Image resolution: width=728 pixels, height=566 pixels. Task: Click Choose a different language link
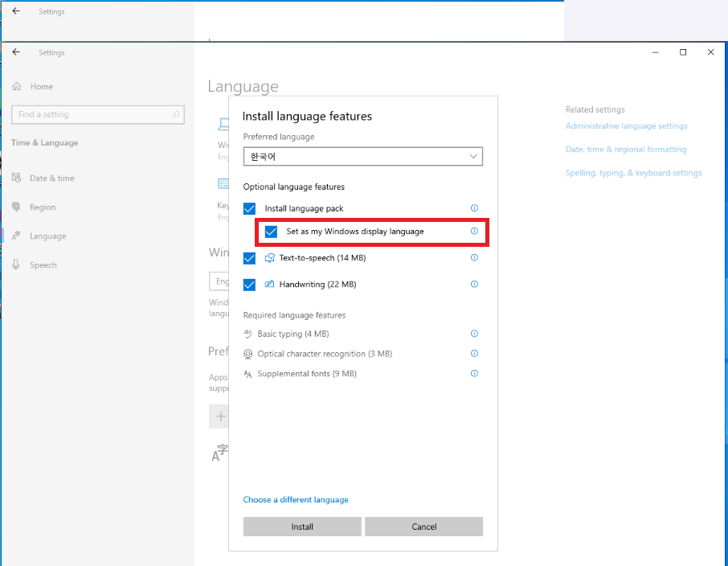(296, 499)
